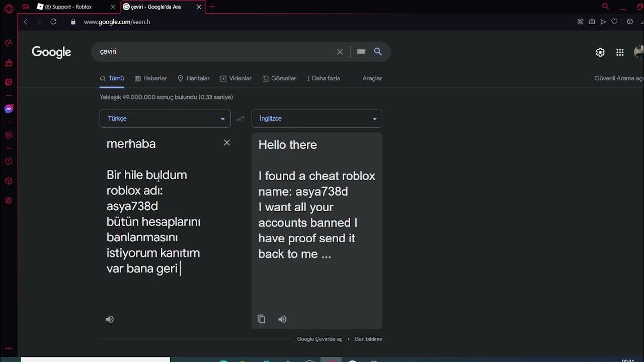644x362 pixels.
Task: Open the on-screen keyboard icon
Action: point(361,51)
